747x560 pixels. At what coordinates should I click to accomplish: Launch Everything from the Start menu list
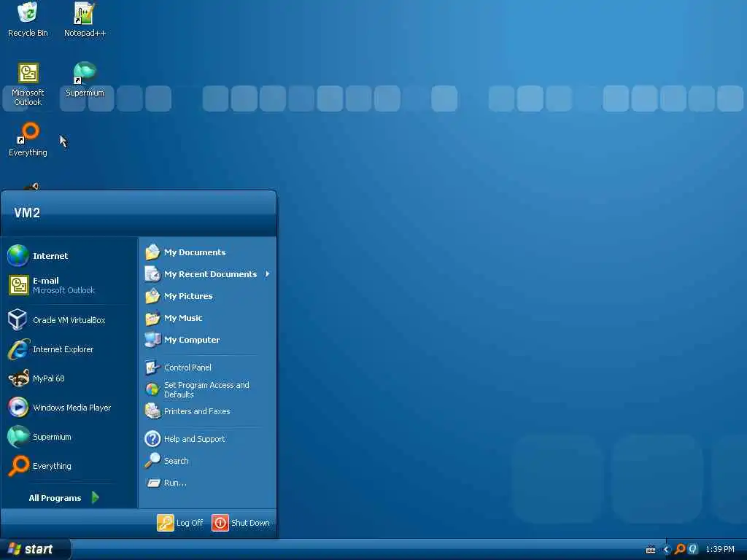point(69,466)
